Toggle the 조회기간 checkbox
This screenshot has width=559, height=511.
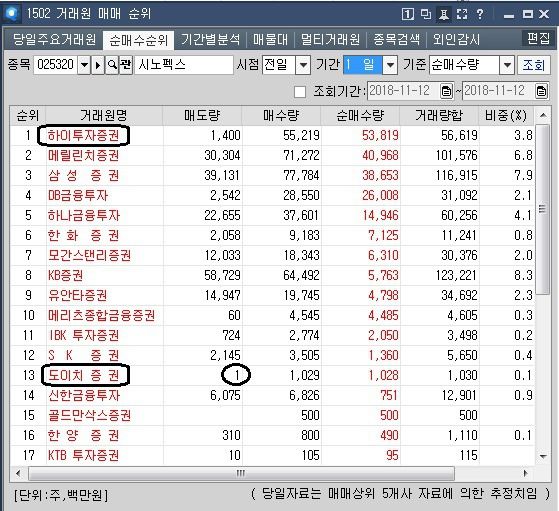(300, 92)
